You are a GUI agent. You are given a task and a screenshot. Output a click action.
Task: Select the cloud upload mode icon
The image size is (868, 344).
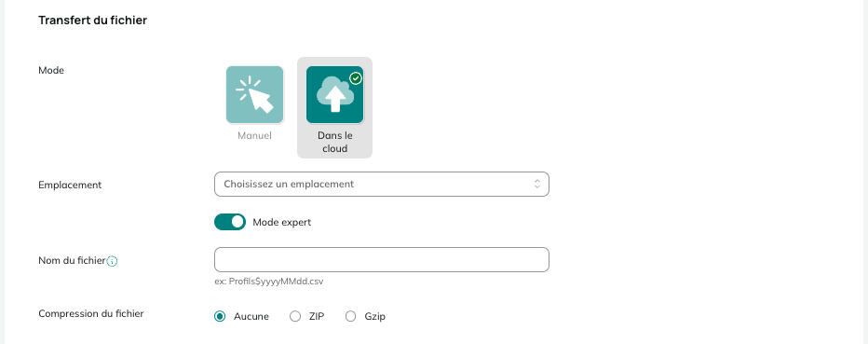335,95
